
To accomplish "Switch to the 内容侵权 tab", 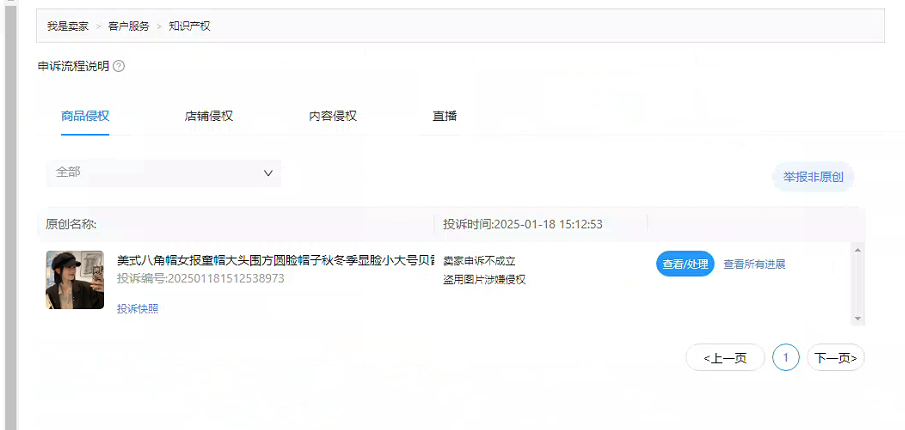I will click(x=332, y=116).
